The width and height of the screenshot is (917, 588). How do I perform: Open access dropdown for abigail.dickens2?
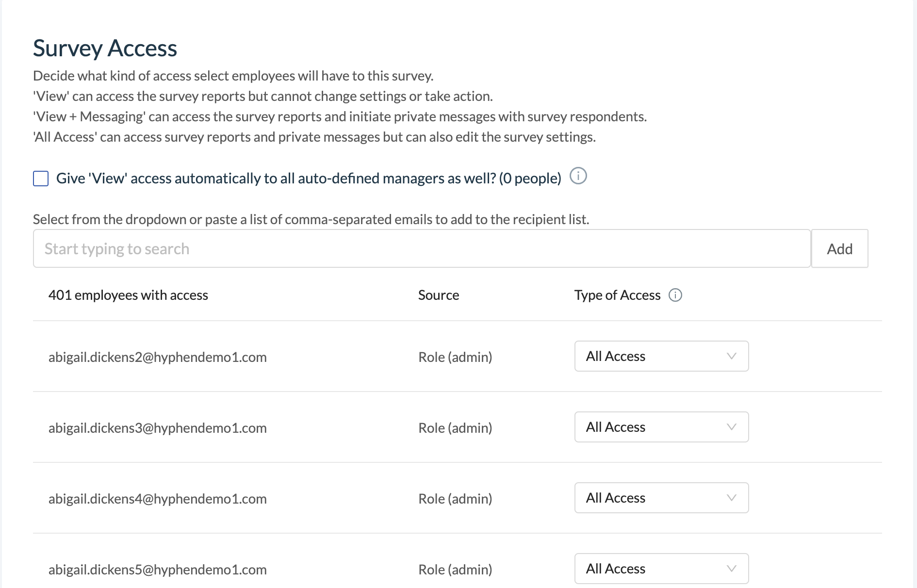[661, 356]
